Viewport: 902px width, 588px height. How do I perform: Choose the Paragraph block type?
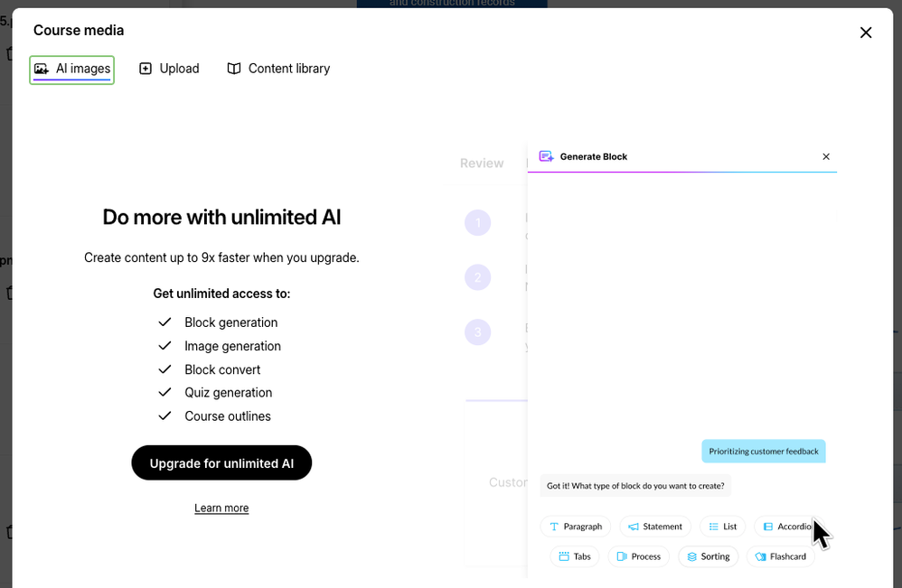pos(575,527)
